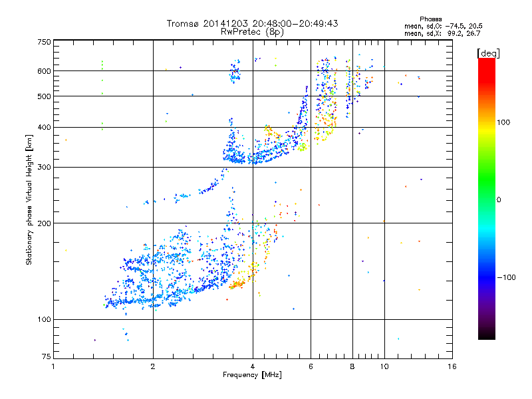Click the x-axis tick label '1'

click(x=53, y=366)
